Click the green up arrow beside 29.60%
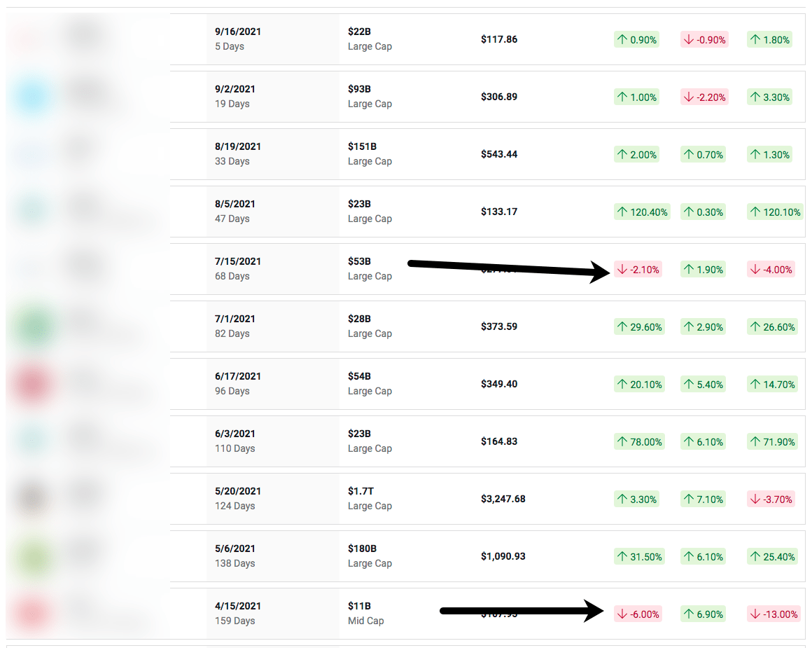Image resolution: width=812 pixels, height=648 pixels. [x=622, y=326]
